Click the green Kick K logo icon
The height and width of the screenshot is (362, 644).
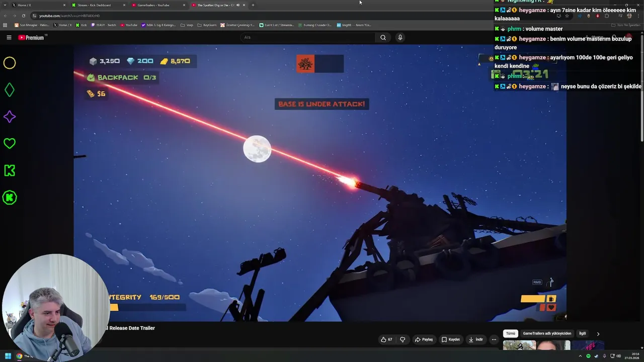[x=10, y=170]
